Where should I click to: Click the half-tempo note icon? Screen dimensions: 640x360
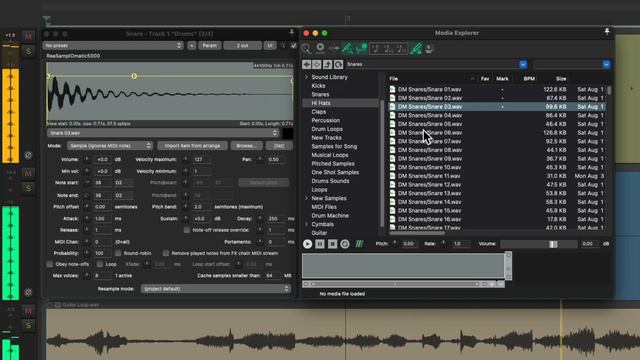[388, 49]
